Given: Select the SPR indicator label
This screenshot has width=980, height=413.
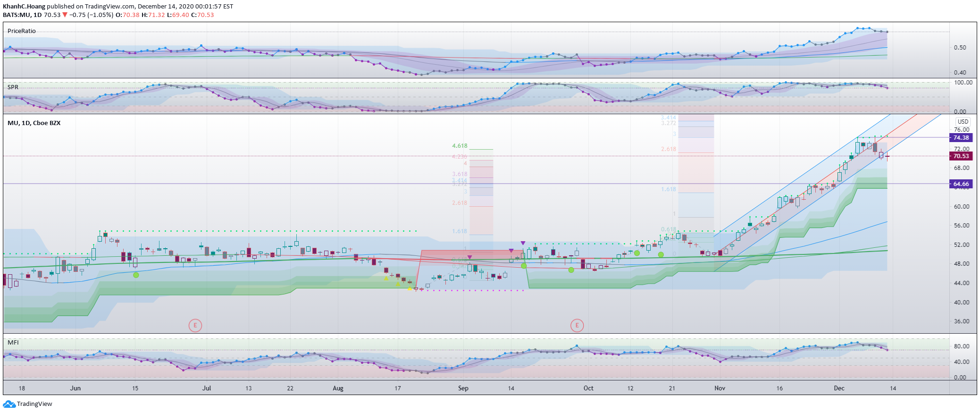Looking at the screenshot, I should tap(13, 87).
